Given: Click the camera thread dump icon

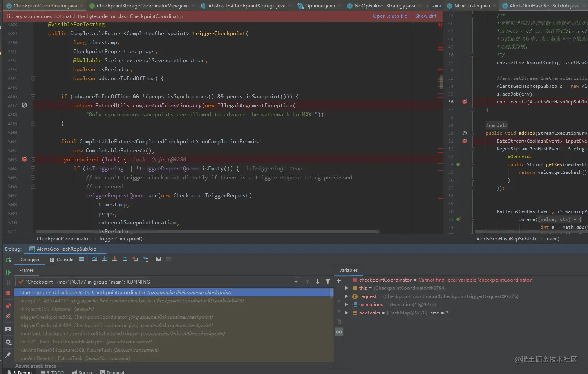Looking at the screenshot, I should pyautogui.click(x=8, y=329).
